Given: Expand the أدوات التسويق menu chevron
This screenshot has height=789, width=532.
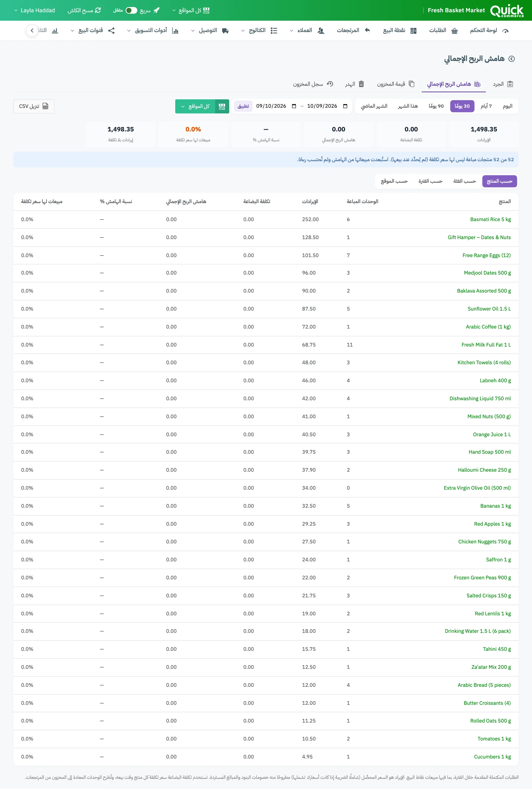Looking at the screenshot, I should click(129, 31).
